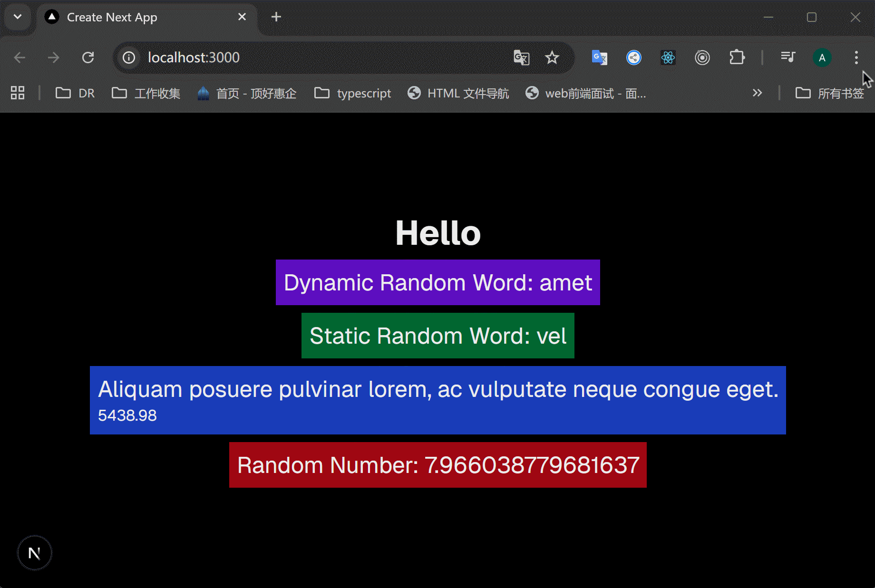The height and width of the screenshot is (588, 875).
Task: Open the DR bookmarks folder
Action: [x=75, y=93]
